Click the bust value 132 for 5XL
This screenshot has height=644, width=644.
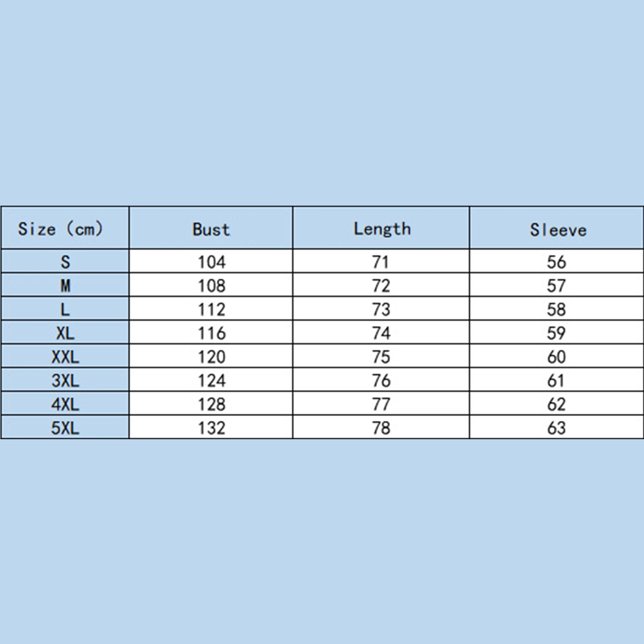point(211,428)
